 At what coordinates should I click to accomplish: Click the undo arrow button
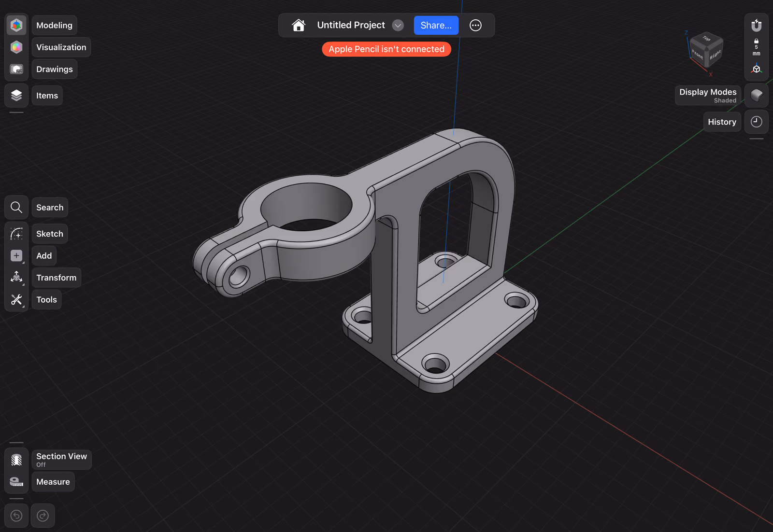[16, 516]
